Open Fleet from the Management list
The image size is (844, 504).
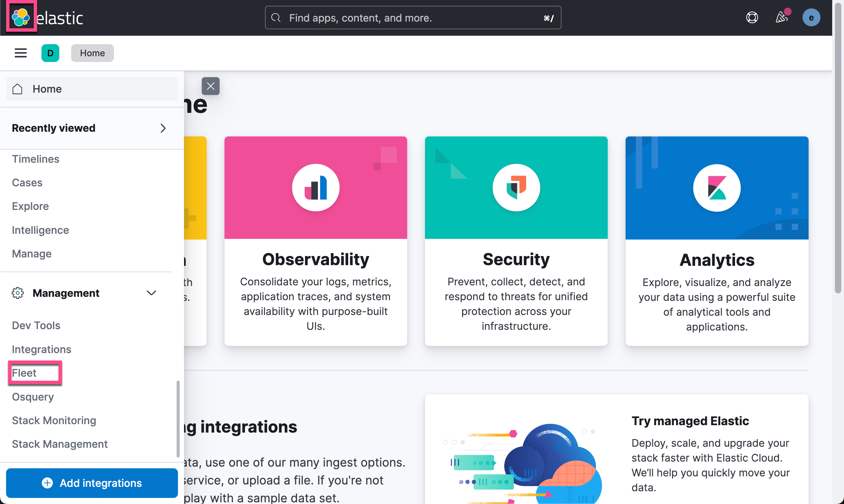[x=24, y=373]
